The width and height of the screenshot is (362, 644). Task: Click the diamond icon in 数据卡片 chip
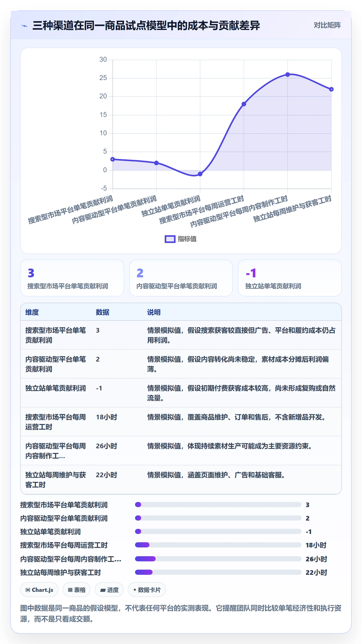pyautogui.click(x=135, y=590)
